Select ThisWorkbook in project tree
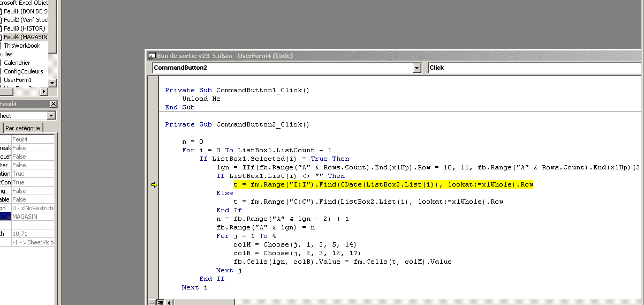 tap(22, 46)
